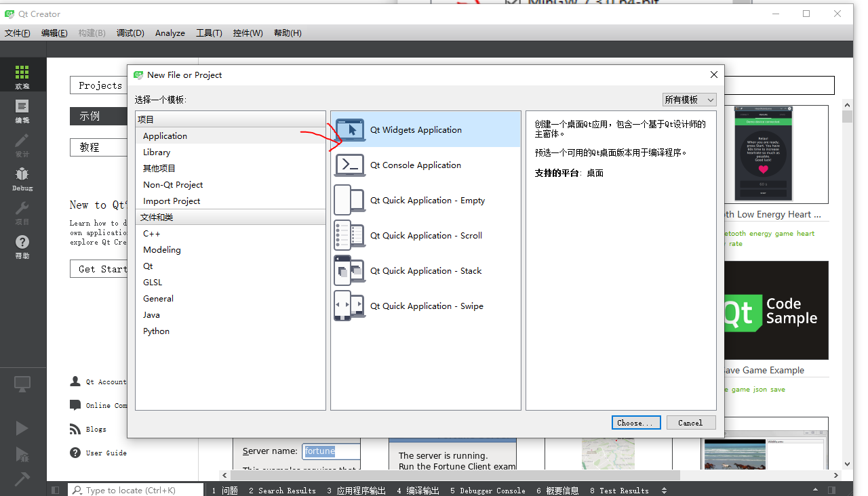Open the 问题 issues output pane
This screenshot has height=496, width=868.
click(225, 490)
